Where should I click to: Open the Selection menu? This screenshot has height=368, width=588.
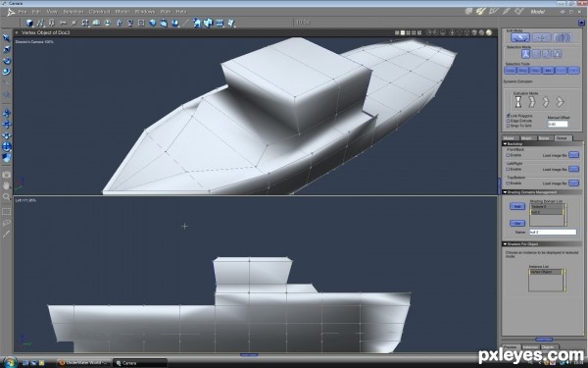click(73, 12)
